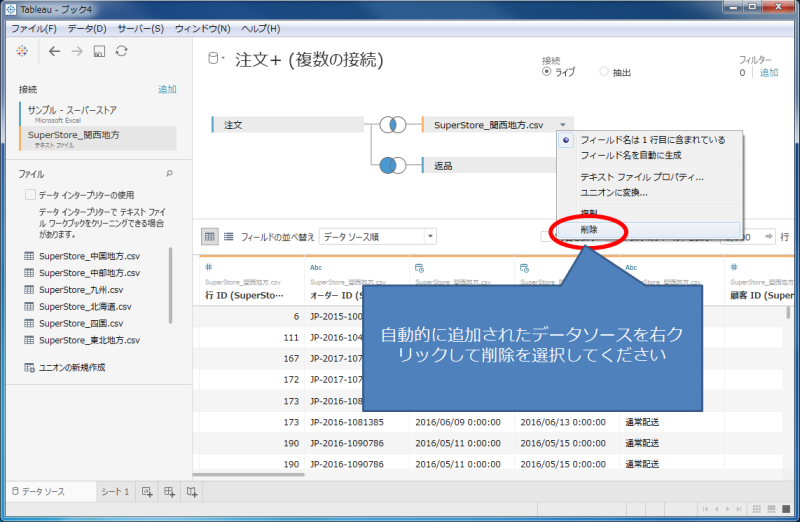800x522 pixels.
Task: Open join icon between 注文 and SuperStore_関西地方.csv
Action: point(393,125)
